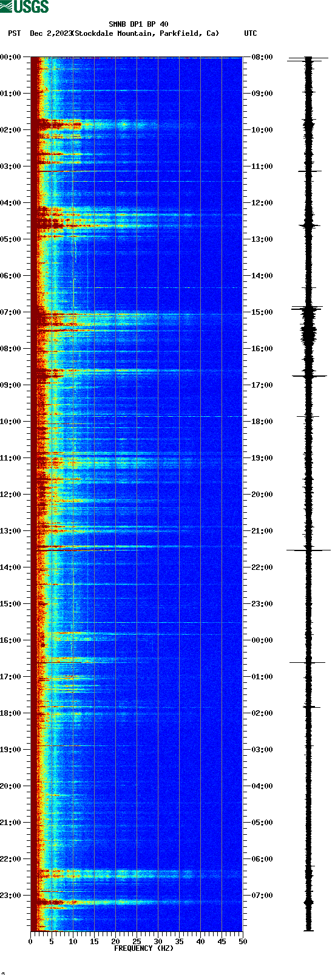
Task: Click the 23:00 PST time label on left axis
Action: point(11,896)
